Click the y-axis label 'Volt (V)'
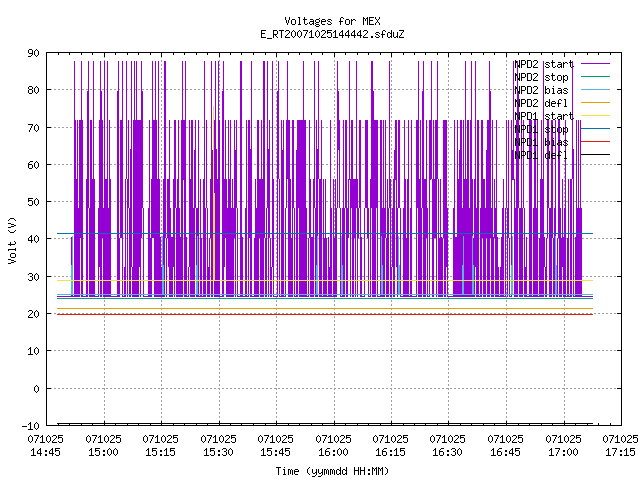640x480 pixels. 12,240
